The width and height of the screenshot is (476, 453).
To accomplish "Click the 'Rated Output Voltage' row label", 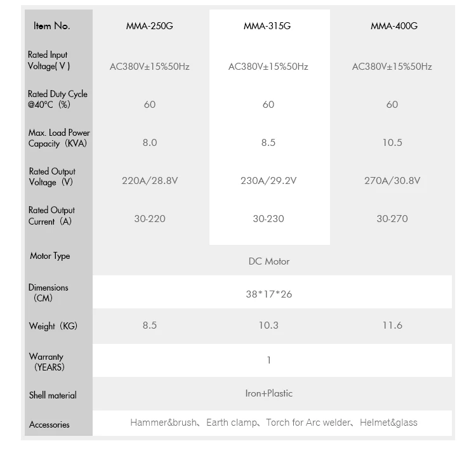I will click(x=52, y=176).
